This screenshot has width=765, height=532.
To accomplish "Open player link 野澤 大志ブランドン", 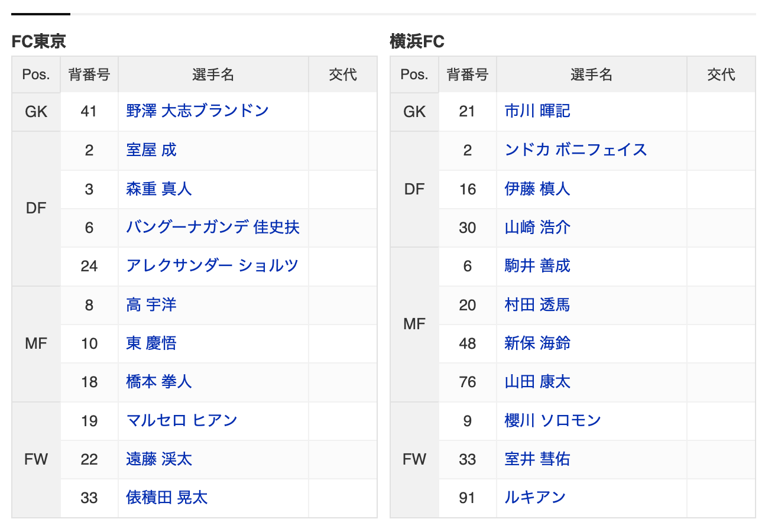I will [197, 111].
